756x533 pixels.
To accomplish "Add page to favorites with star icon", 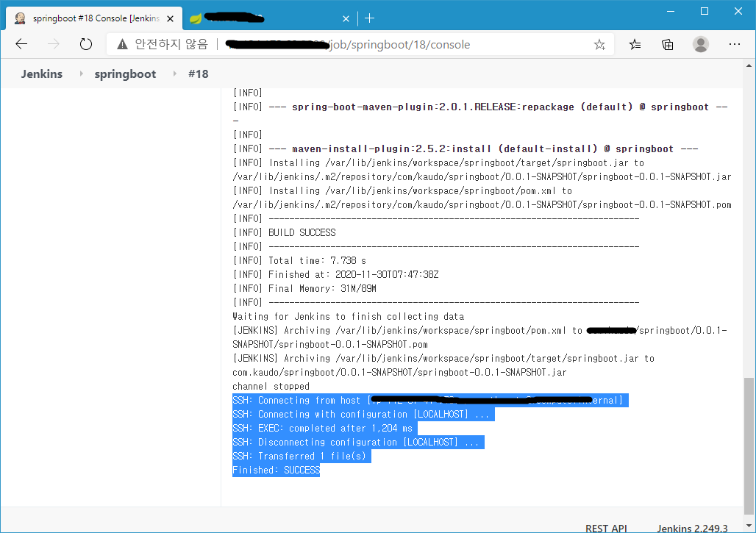I will [x=599, y=45].
